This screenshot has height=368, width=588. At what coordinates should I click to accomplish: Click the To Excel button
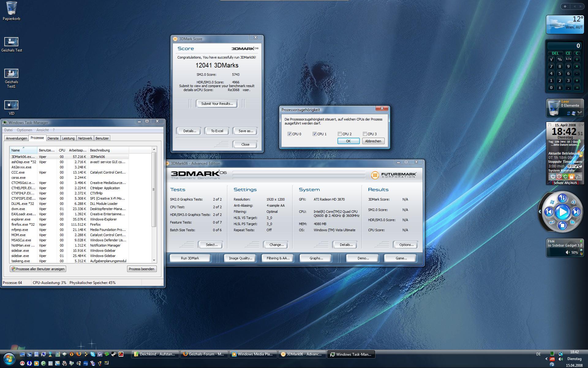217,131
